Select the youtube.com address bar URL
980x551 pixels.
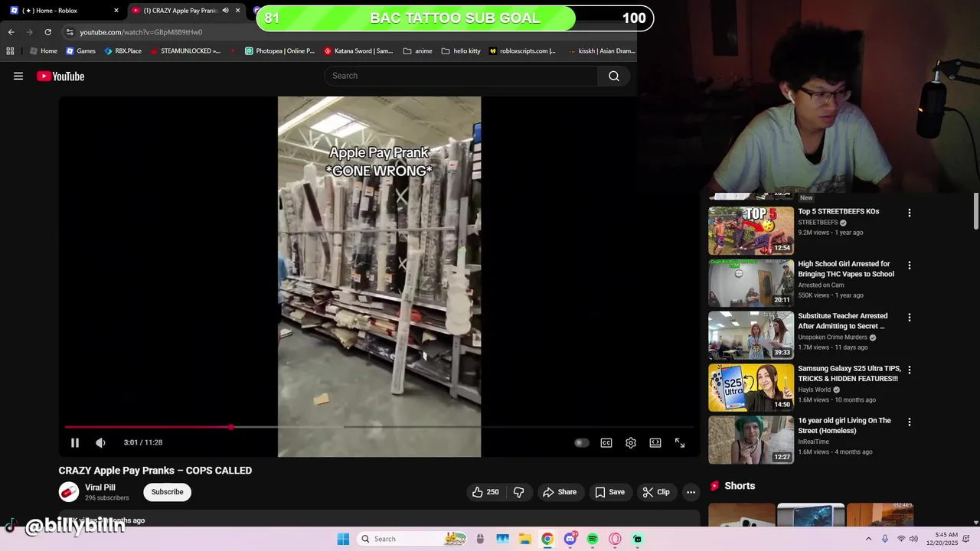141,32
